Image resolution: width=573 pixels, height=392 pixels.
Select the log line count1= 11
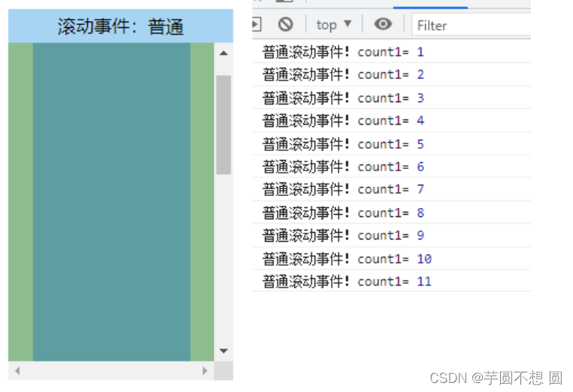[x=391, y=281]
